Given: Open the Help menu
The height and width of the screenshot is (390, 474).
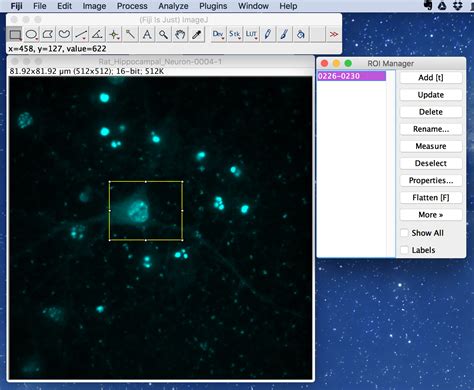Looking at the screenshot, I should 288,6.
